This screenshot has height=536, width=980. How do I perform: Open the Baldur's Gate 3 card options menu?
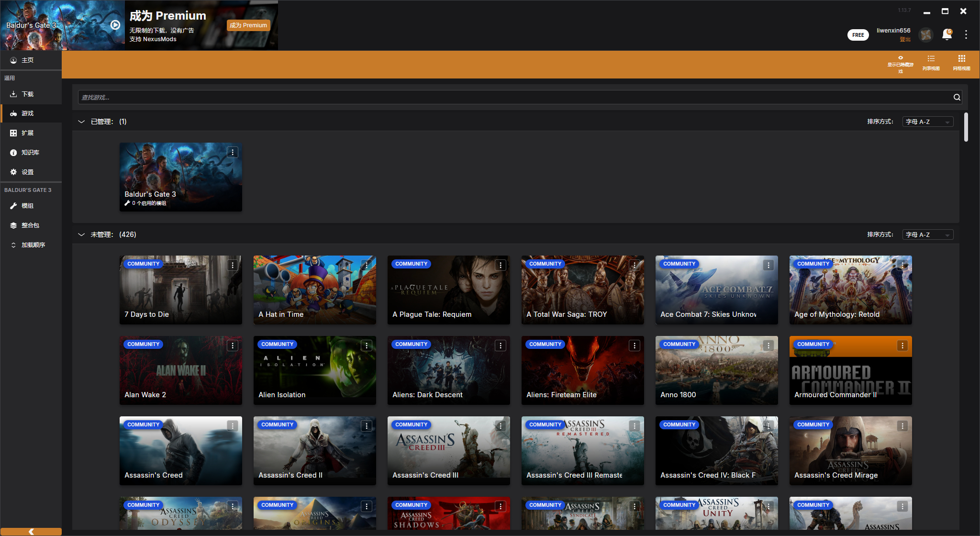(233, 152)
